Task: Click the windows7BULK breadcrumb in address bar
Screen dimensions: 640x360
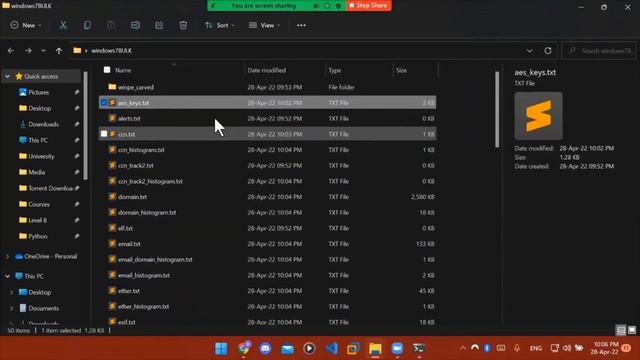Action: [x=111, y=51]
